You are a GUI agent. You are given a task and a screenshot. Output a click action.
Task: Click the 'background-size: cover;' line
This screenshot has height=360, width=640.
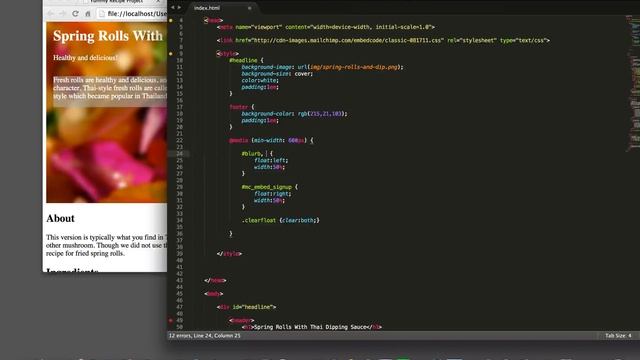(x=277, y=74)
